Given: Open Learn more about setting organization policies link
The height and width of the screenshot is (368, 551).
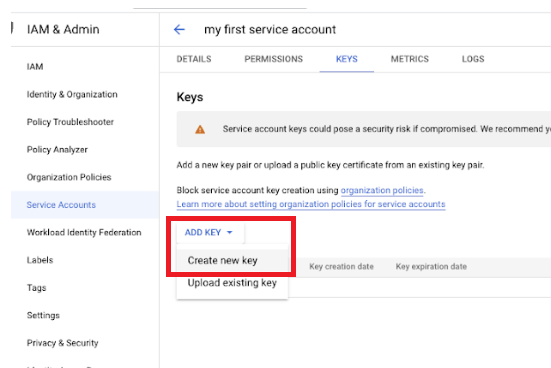Looking at the screenshot, I should pos(311,204).
